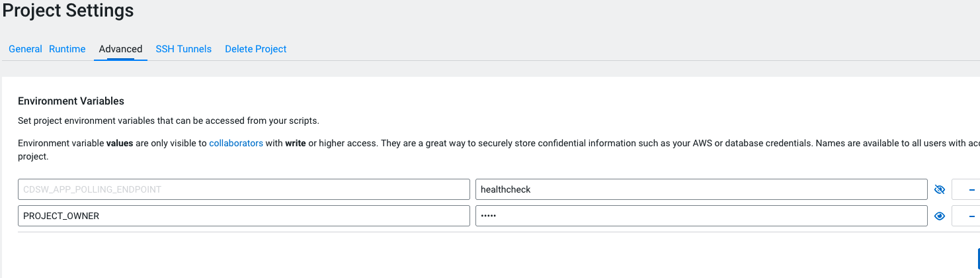This screenshot has width=980, height=278.
Task: Go to the SSH Tunnels tab
Action: pos(183,49)
